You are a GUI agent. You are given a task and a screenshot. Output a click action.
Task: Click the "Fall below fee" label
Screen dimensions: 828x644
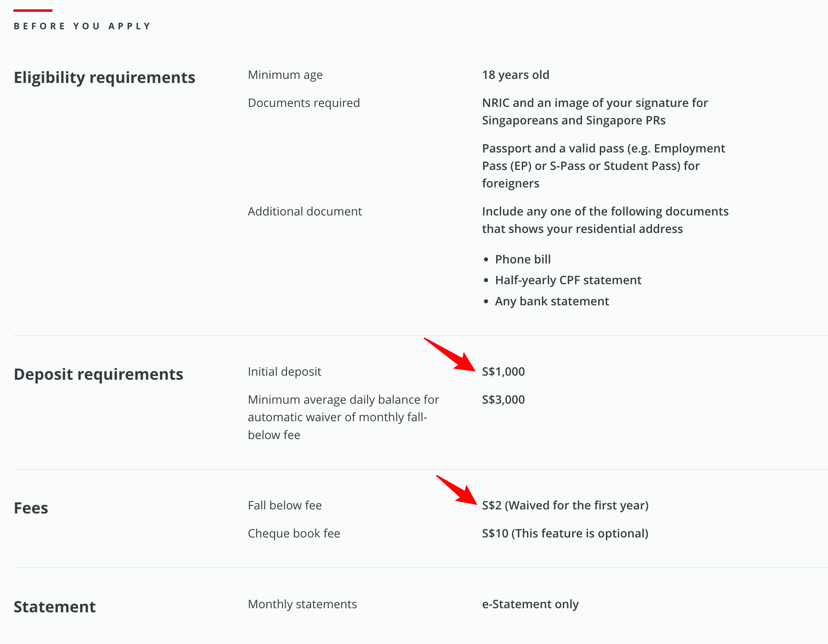point(285,505)
